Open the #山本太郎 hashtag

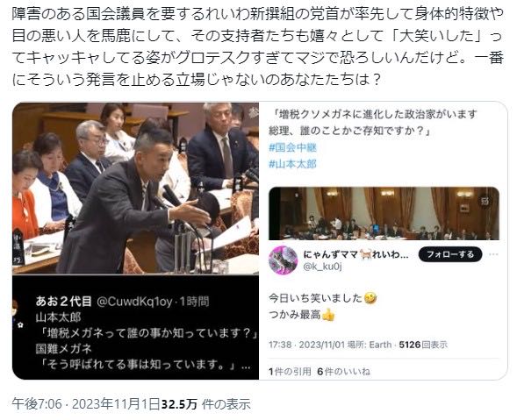(x=293, y=164)
